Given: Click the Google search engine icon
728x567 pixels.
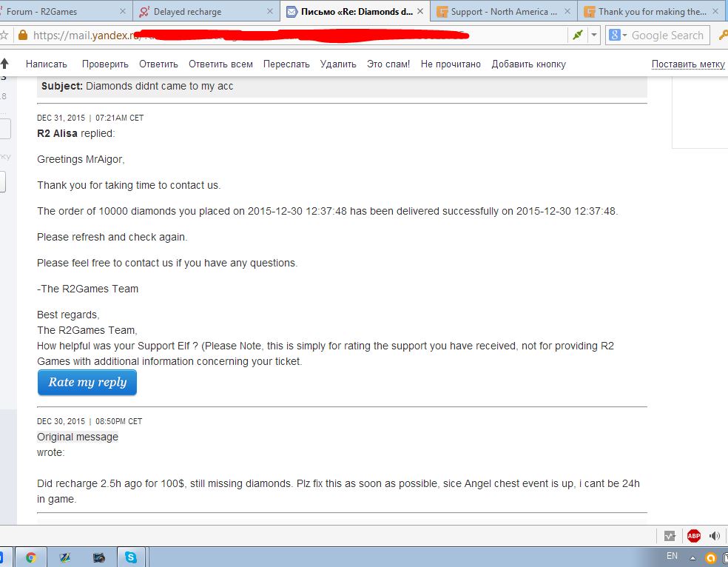Looking at the screenshot, I should [614, 36].
